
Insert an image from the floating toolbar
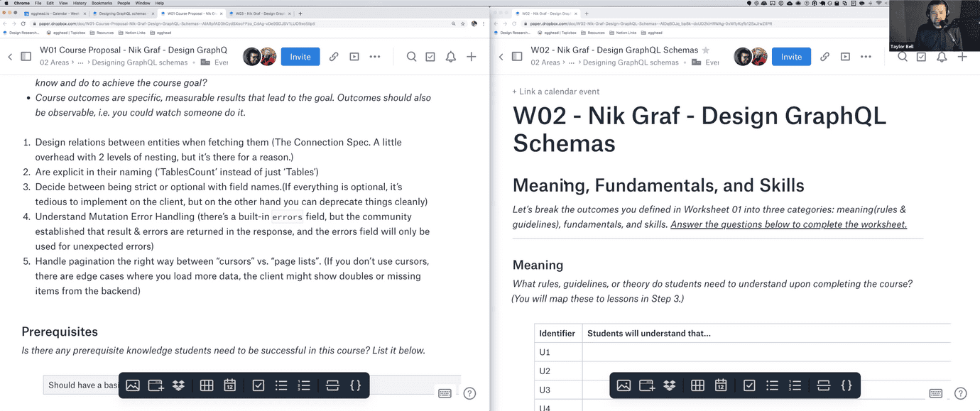133,385
